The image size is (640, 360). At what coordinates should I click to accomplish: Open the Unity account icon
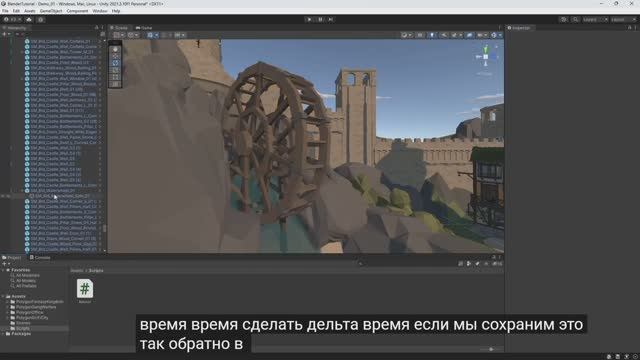pos(13,19)
